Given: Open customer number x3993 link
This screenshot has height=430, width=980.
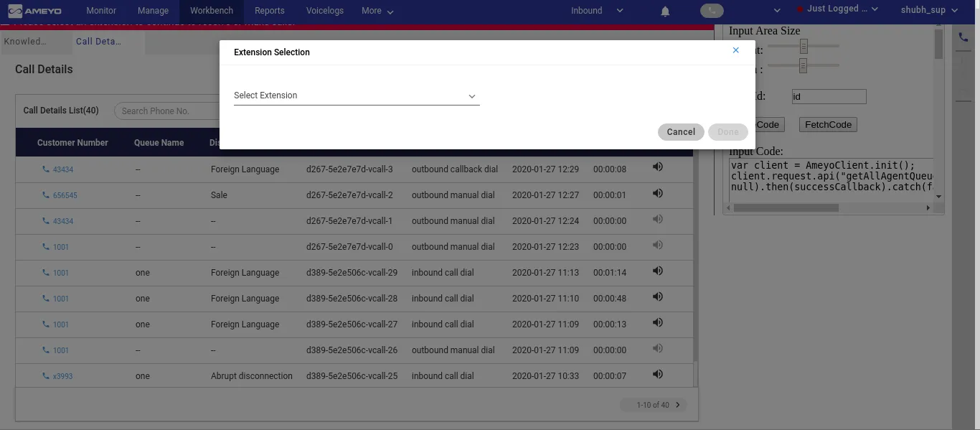Looking at the screenshot, I should [63, 377].
